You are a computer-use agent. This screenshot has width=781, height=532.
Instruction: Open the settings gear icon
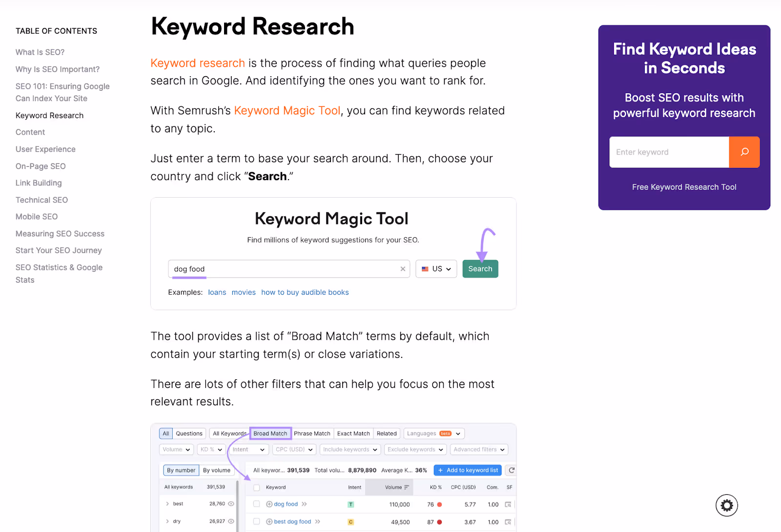pos(726,505)
